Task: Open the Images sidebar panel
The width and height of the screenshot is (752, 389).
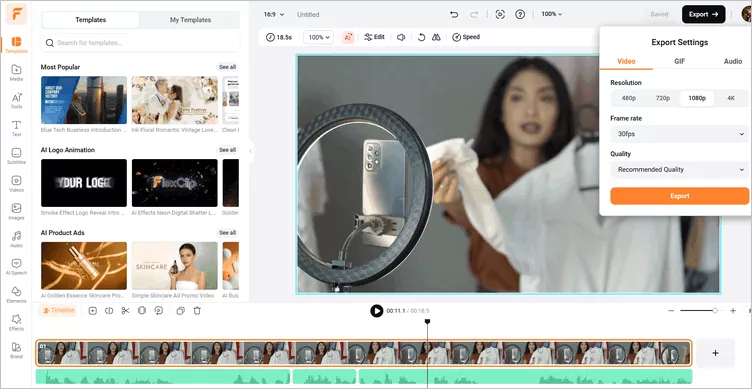Action: coord(16,211)
